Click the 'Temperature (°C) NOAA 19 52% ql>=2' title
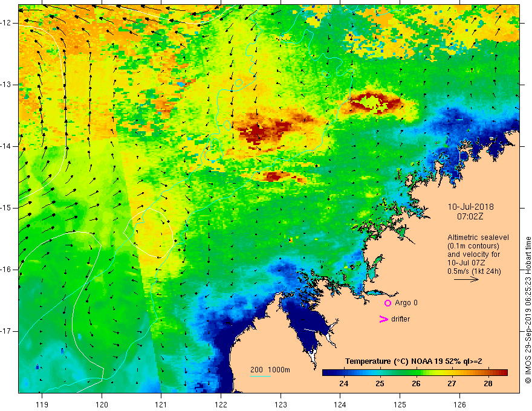The width and height of the screenshot is (532, 411). pos(414,361)
